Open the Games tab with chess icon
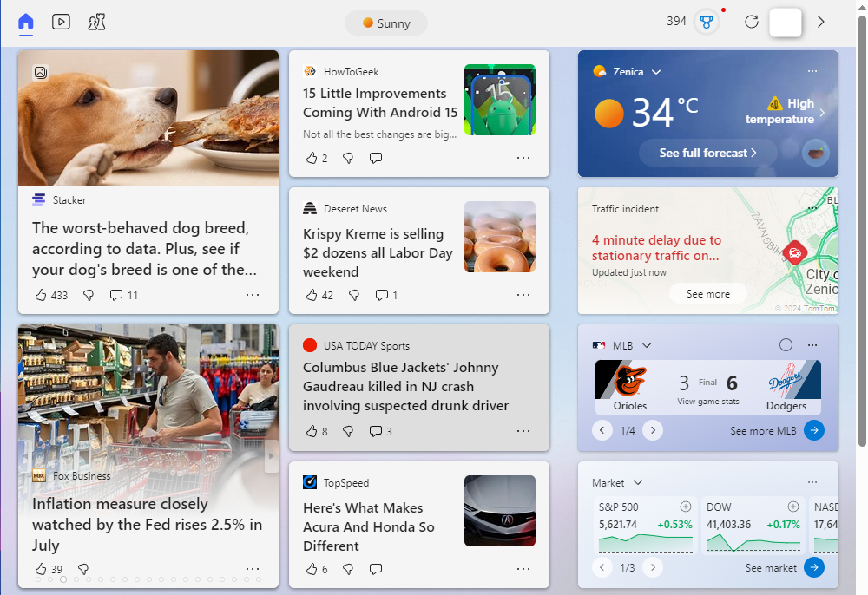The height and width of the screenshot is (595, 868). click(96, 23)
